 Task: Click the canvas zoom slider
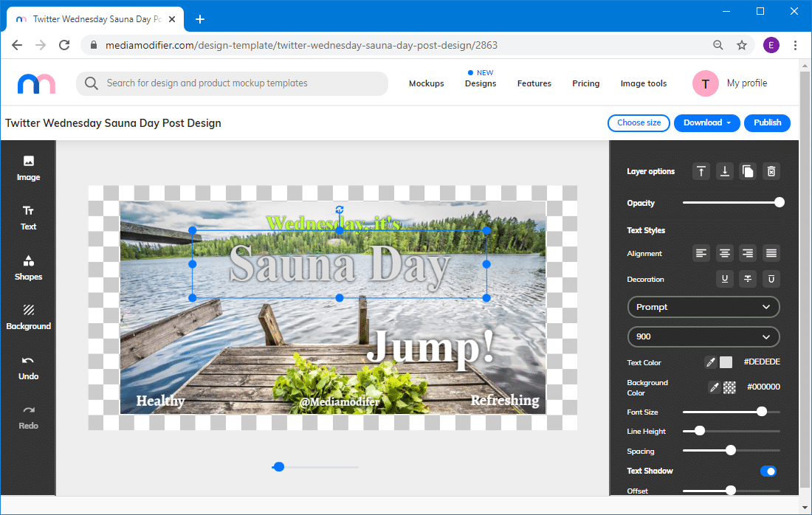coord(315,467)
